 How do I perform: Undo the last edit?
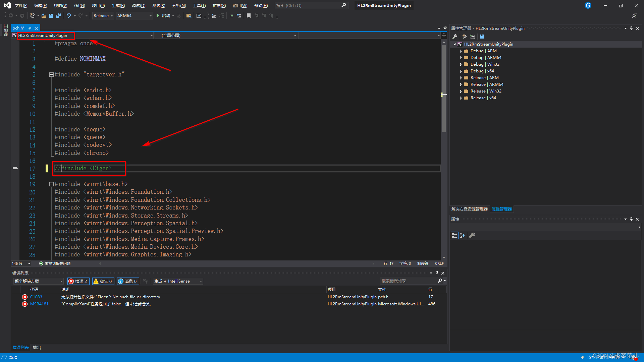click(69, 16)
